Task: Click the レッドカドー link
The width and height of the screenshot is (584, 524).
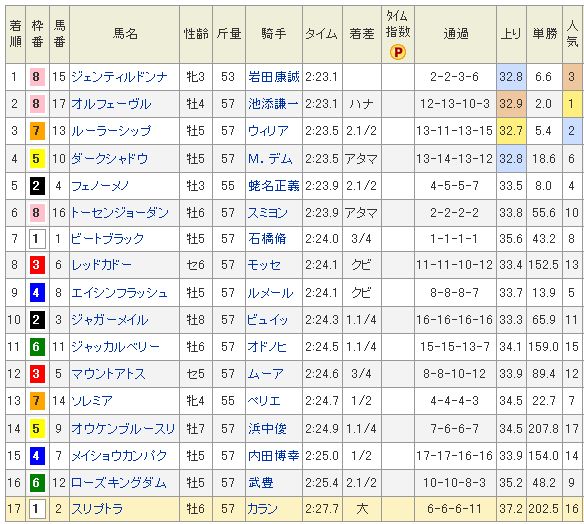Action: click(101, 265)
